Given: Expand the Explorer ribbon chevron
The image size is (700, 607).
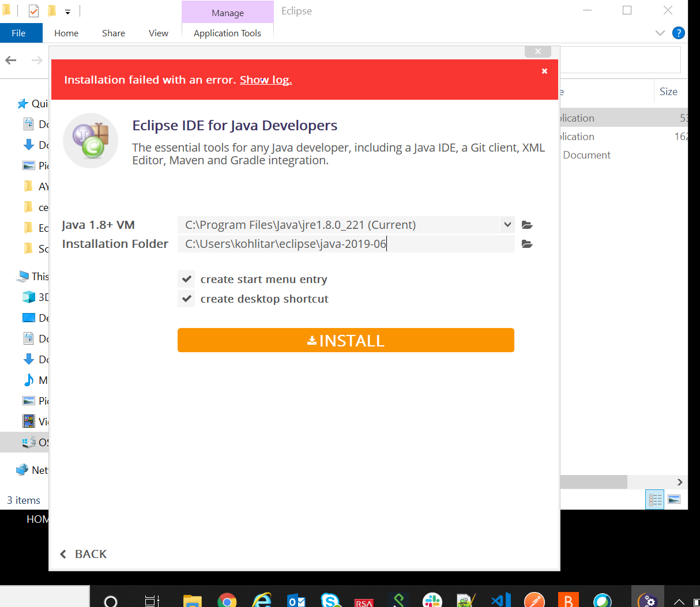Looking at the screenshot, I should (660, 33).
